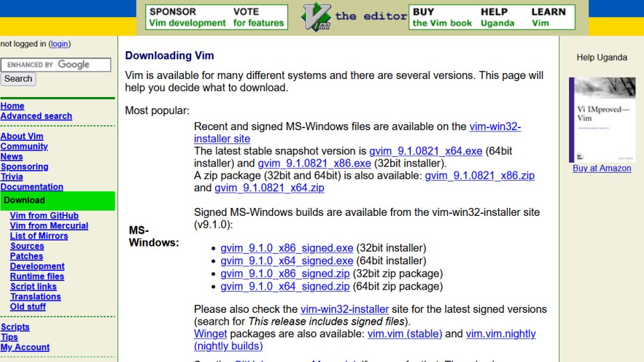Focus the Google search input field

tap(56, 64)
